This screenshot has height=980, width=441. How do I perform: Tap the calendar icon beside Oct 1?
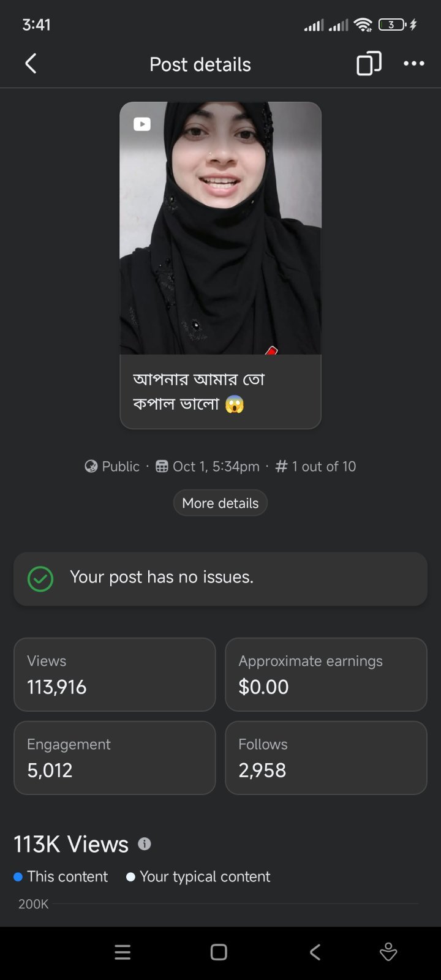(162, 467)
